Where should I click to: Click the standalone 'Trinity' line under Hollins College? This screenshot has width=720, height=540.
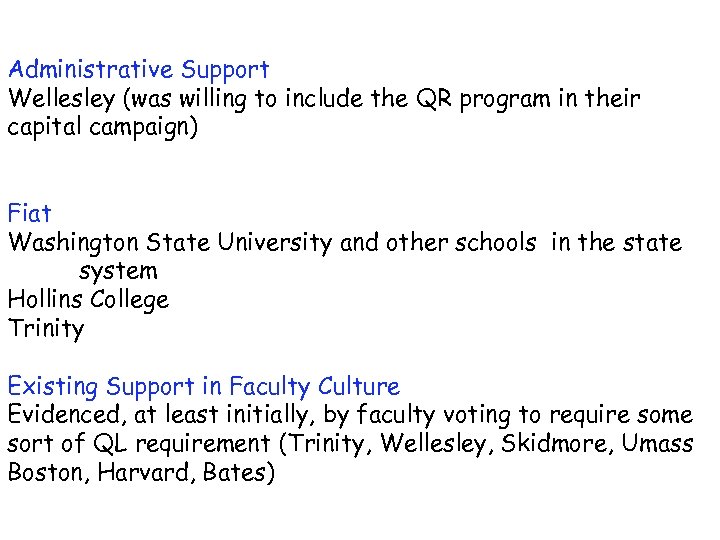[46, 329]
